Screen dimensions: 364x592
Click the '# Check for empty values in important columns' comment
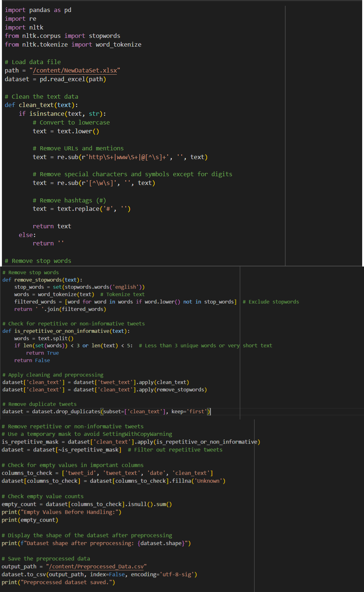point(73,465)
